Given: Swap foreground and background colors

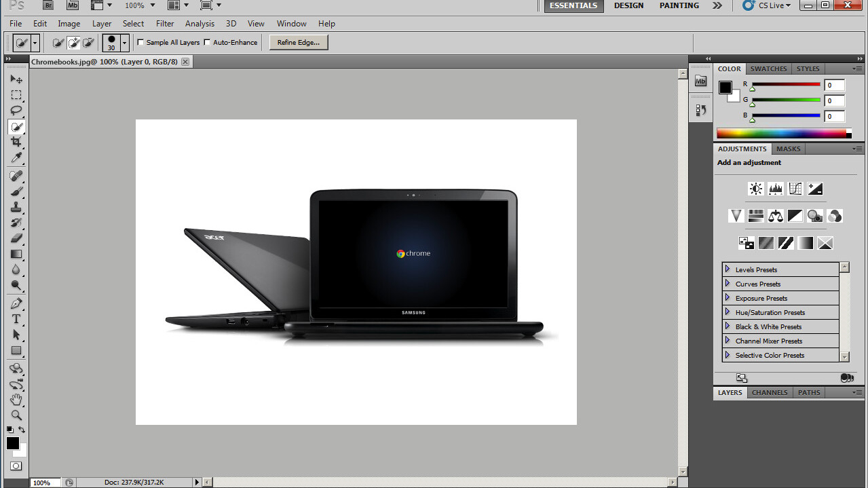Looking at the screenshot, I should [22, 430].
